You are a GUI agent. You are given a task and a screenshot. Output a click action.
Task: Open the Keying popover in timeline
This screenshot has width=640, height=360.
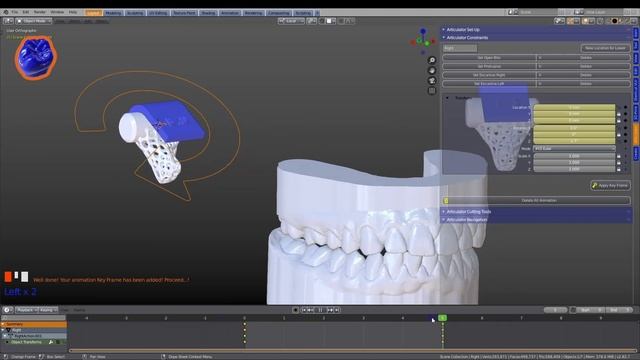[x=48, y=310]
